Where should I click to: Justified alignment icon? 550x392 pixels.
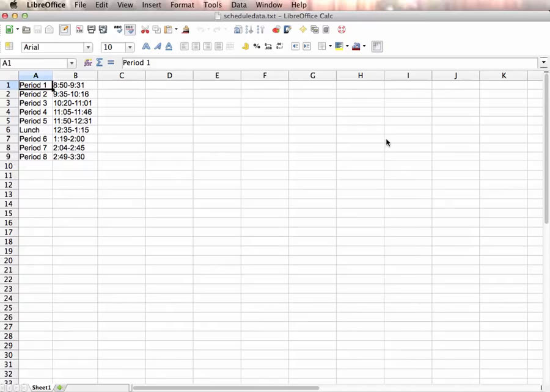point(219,46)
